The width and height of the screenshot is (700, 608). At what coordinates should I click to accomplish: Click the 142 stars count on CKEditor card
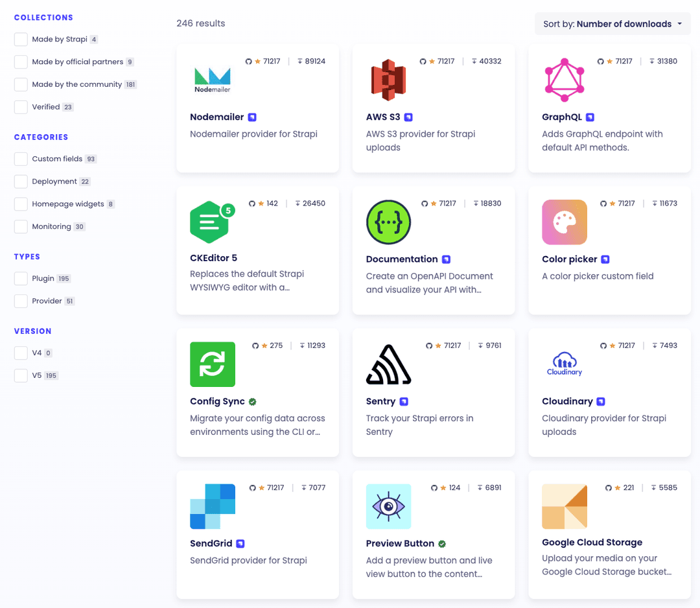coord(272,204)
